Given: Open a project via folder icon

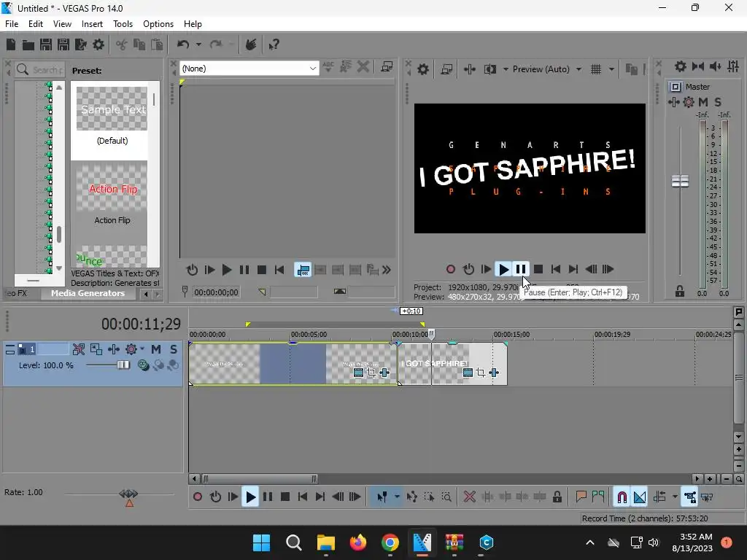Looking at the screenshot, I should coord(28,44).
